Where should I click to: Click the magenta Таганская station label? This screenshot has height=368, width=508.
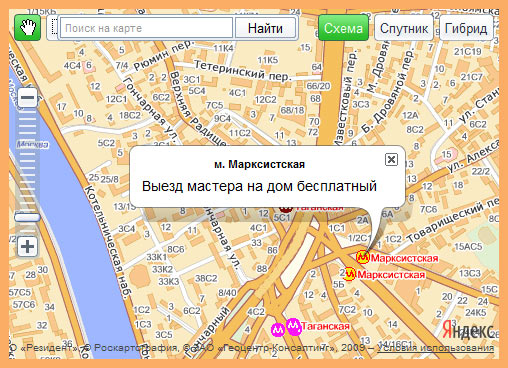pos(325,326)
